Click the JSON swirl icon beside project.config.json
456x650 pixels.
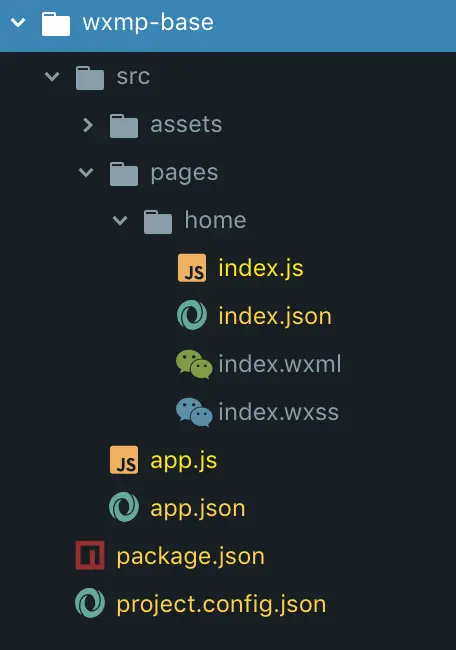(x=90, y=603)
